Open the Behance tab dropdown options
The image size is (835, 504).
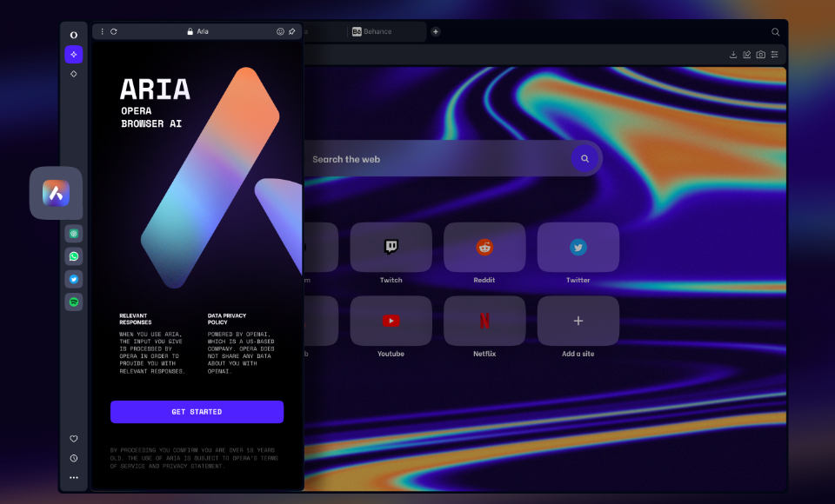pyautogui.click(x=417, y=30)
